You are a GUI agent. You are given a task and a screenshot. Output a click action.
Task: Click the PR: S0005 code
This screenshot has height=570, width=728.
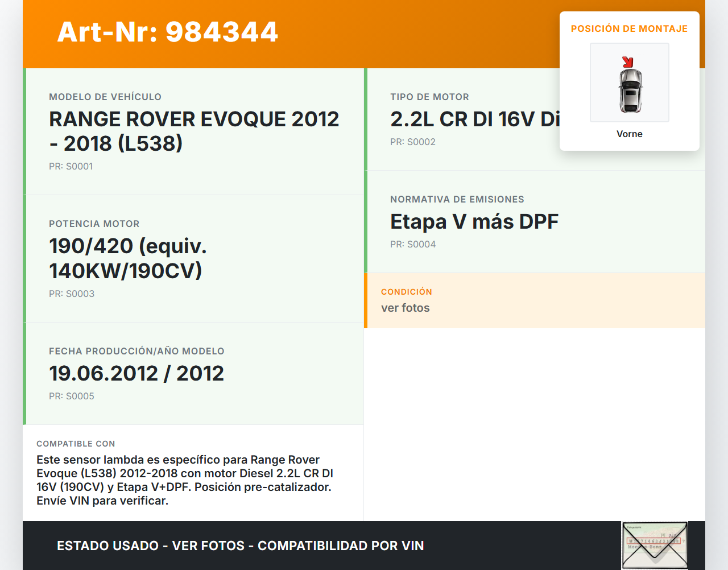[x=72, y=396]
